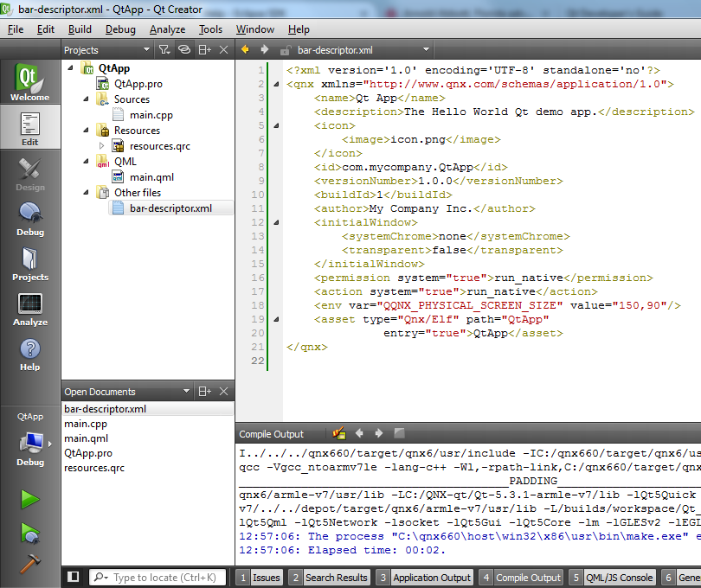The height and width of the screenshot is (588, 701).
Task: Run the project with the green arrow
Action: [29, 499]
